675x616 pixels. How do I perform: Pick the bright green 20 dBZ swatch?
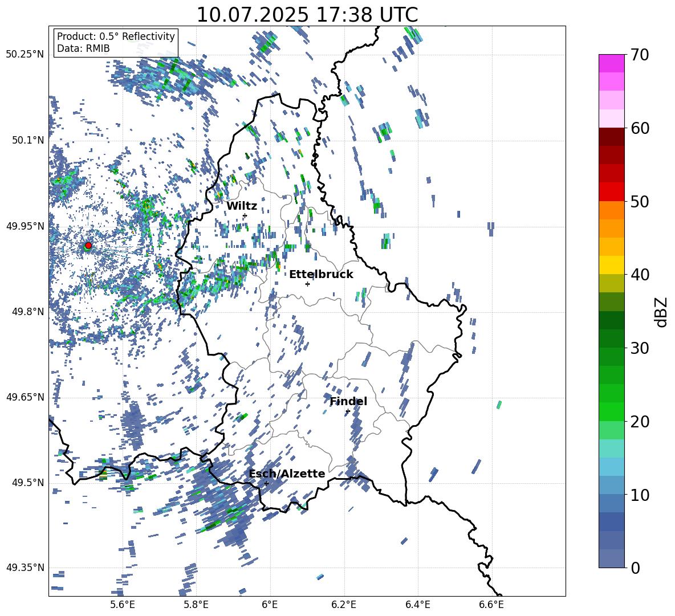612,411
